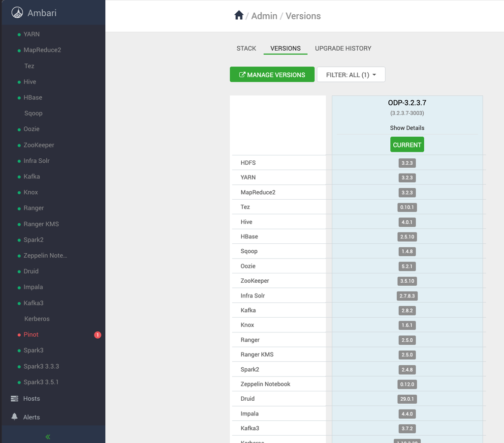
Task: Open Druid service in sidebar
Action: click(31, 271)
